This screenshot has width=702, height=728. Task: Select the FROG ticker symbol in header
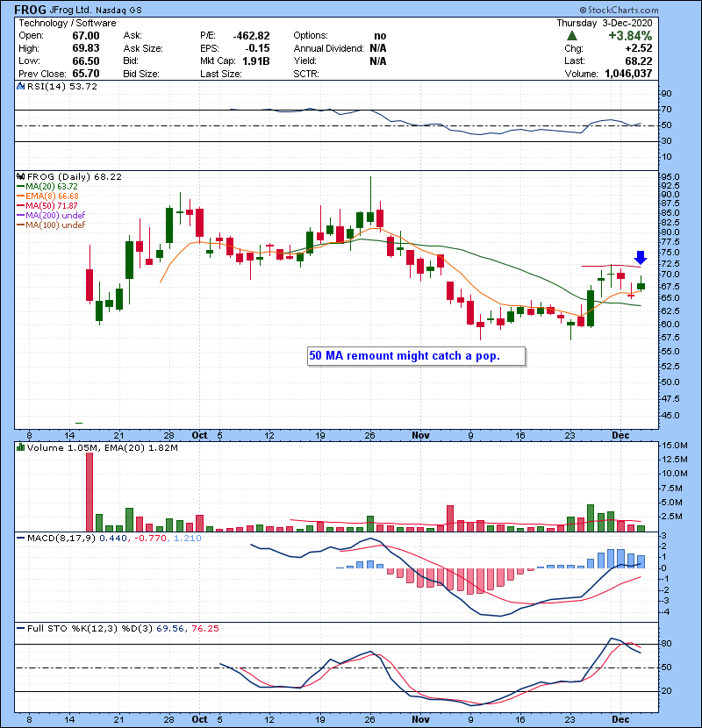point(30,10)
